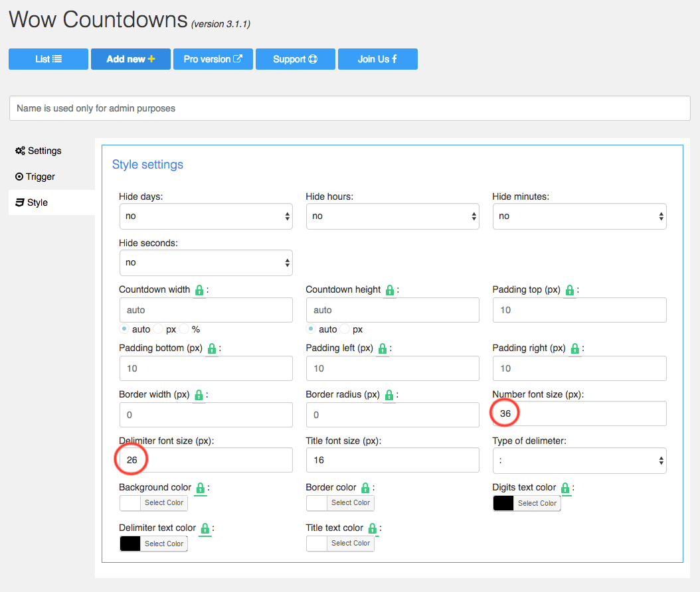Viewport: 700px width, 592px height.
Task: Click the Border width input field
Action: tap(206, 415)
